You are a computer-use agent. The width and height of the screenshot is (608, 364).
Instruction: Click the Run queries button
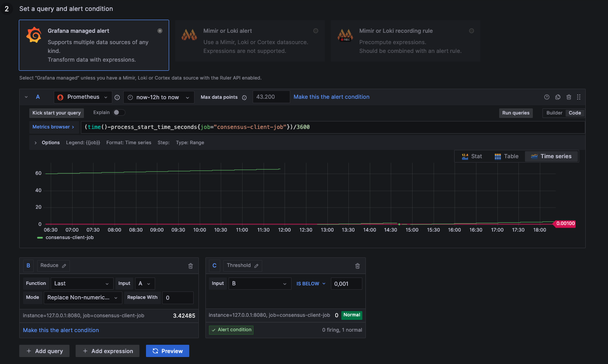click(x=516, y=113)
